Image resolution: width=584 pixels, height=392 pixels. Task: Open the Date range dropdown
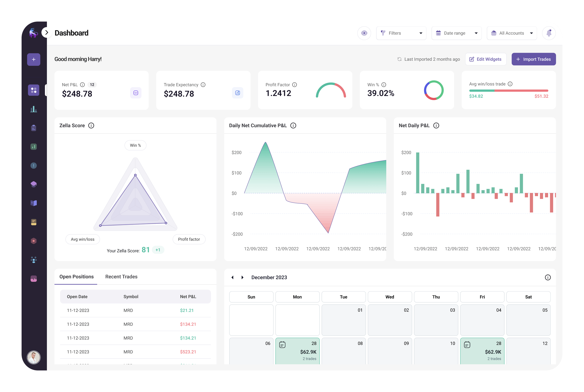click(456, 33)
